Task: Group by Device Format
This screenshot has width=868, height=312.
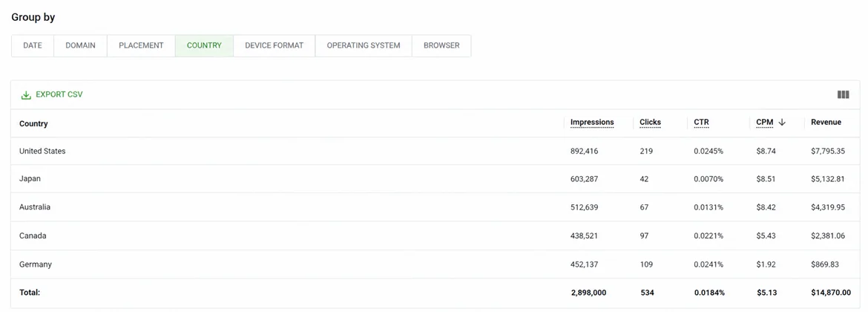Action: coord(274,45)
